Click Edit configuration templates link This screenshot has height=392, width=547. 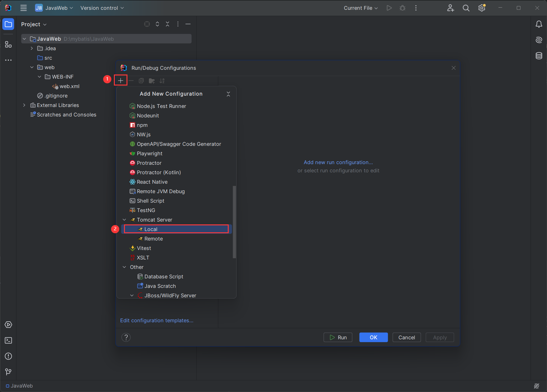[x=156, y=321]
